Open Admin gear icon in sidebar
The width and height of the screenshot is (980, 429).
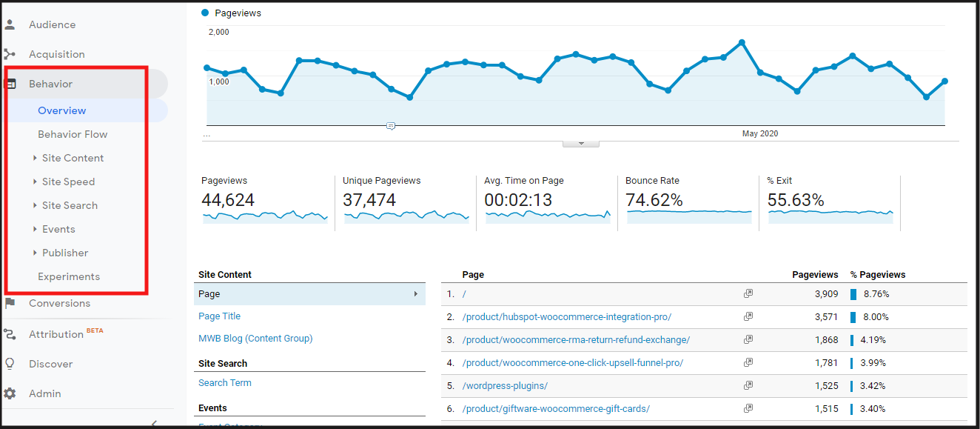10,393
